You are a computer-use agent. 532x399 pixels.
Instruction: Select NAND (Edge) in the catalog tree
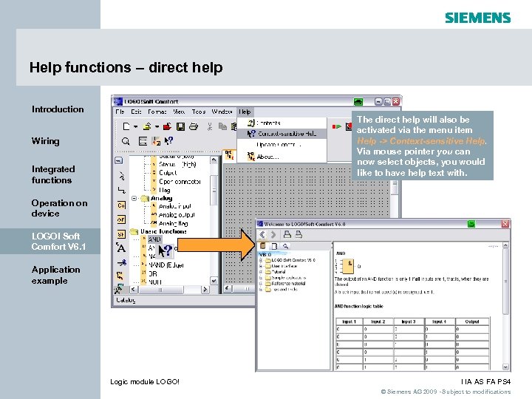click(166, 265)
